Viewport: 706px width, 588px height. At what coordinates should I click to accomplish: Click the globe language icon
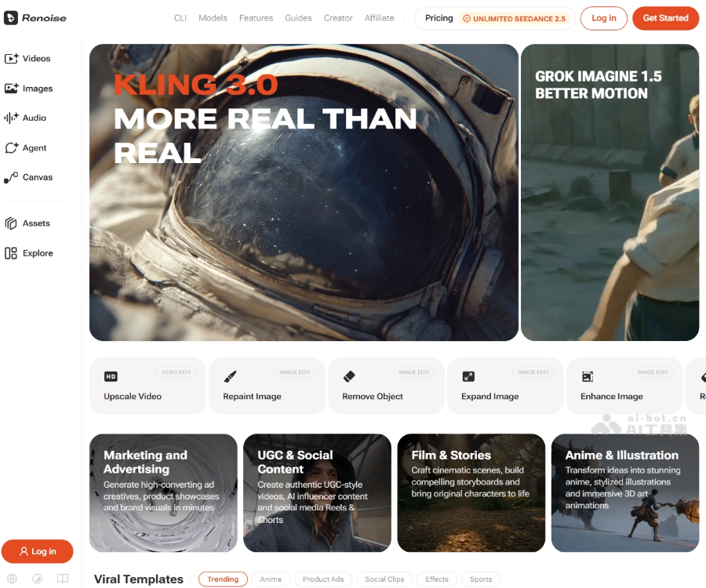[x=12, y=579]
